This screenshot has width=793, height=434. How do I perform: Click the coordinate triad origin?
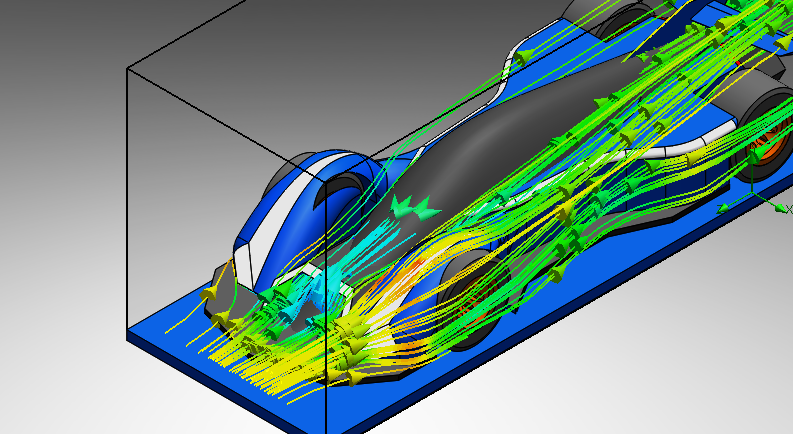[x=752, y=194]
